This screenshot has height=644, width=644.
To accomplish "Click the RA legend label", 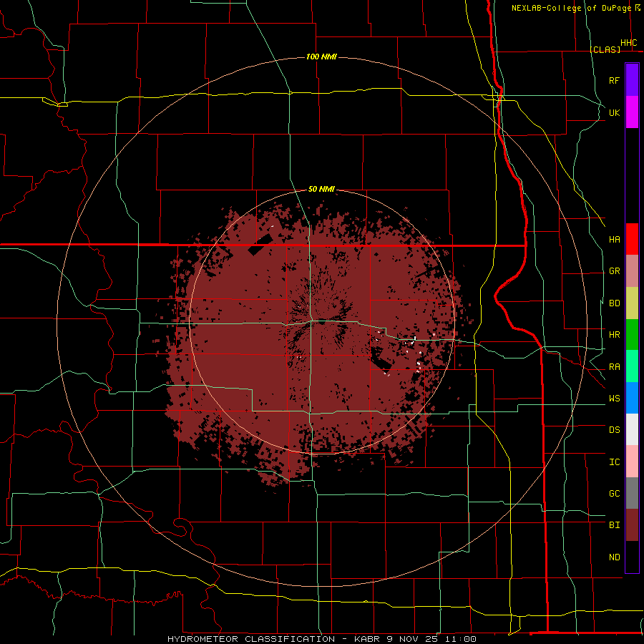I will pos(615,367).
